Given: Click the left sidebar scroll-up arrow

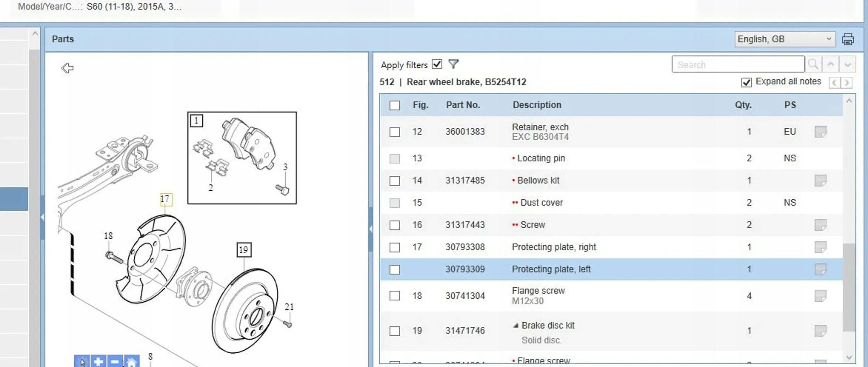Looking at the screenshot, I should (35, 34).
